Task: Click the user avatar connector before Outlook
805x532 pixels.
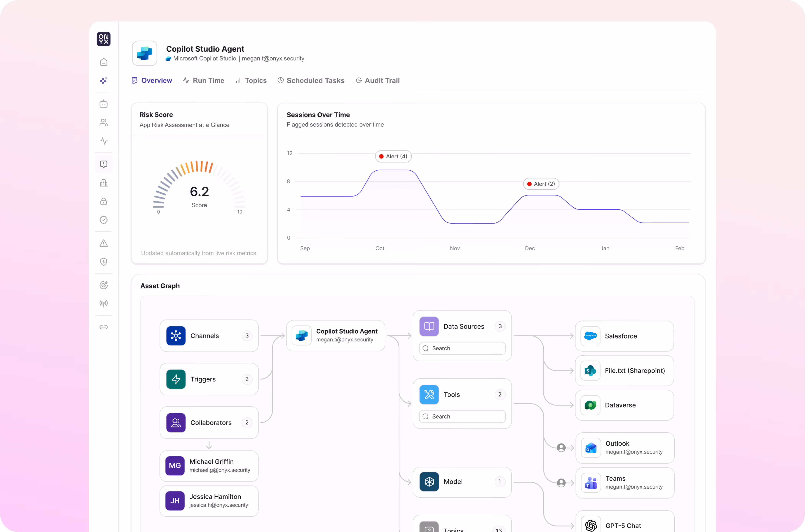Action: 561,448
